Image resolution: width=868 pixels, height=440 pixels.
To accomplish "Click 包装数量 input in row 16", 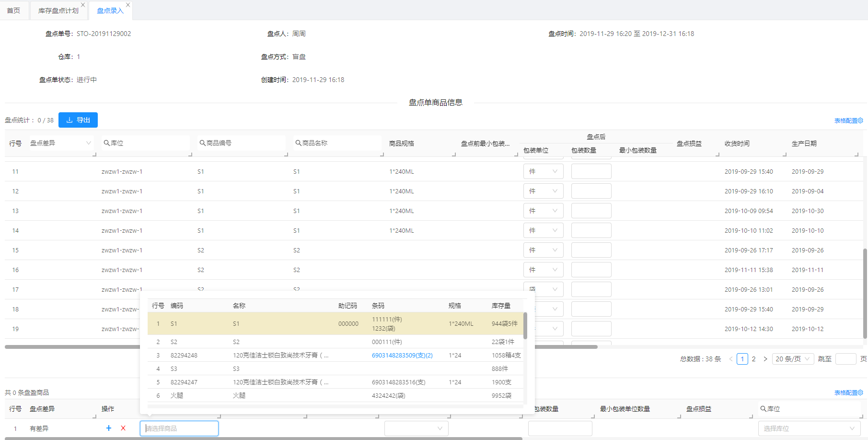I will (x=591, y=270).
